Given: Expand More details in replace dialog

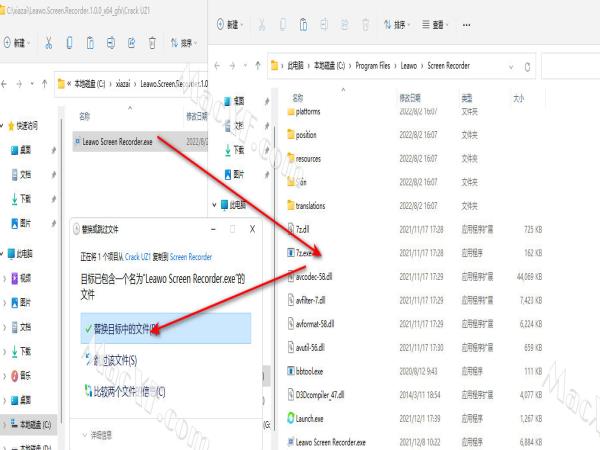Looking at the screenshot, I should (97, 435).
